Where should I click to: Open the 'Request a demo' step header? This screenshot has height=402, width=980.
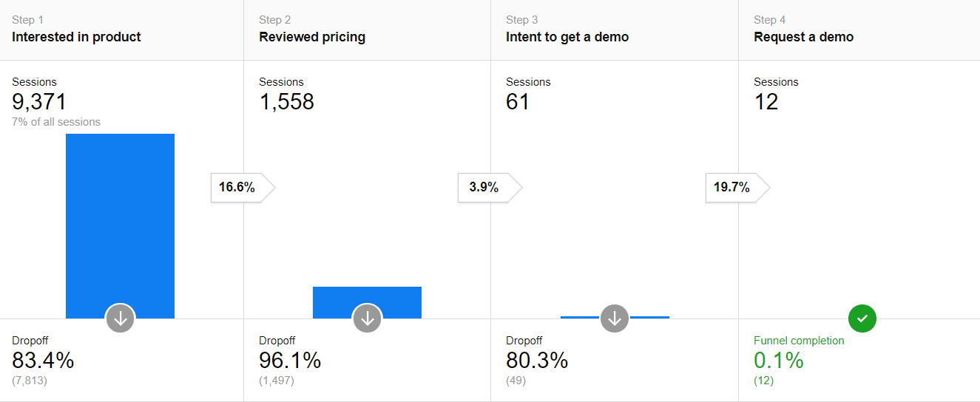(x=803, y=37)
